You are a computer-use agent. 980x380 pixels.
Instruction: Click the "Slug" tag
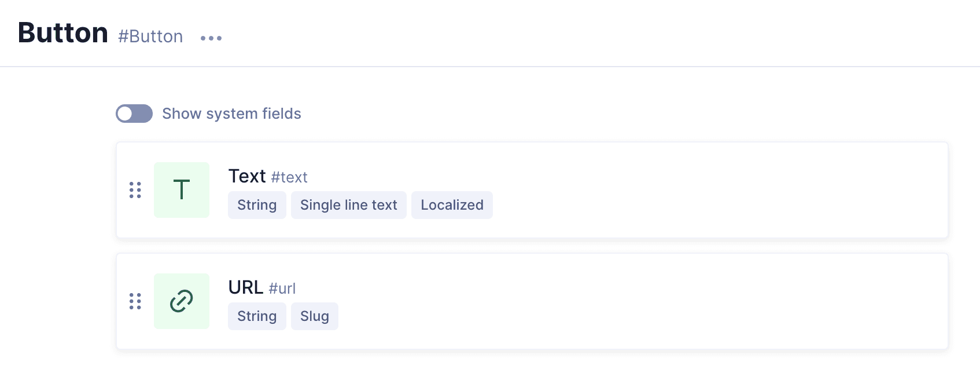(315, 316)
